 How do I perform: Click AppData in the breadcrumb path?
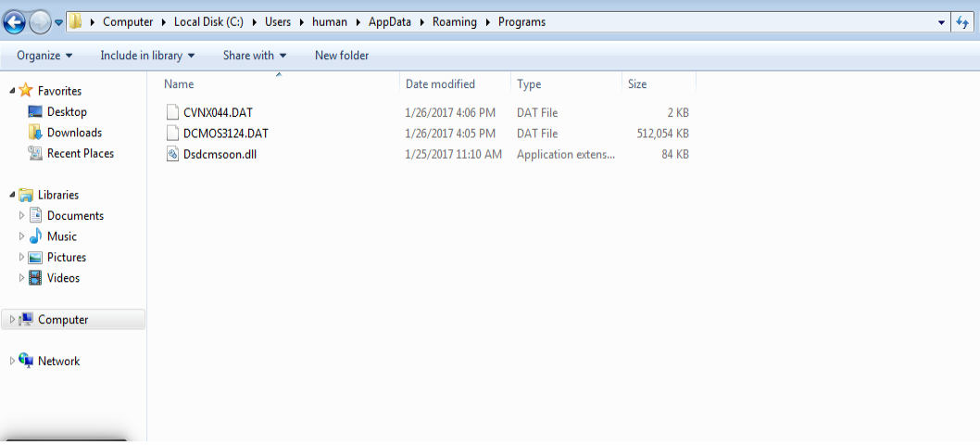point(389,21)
